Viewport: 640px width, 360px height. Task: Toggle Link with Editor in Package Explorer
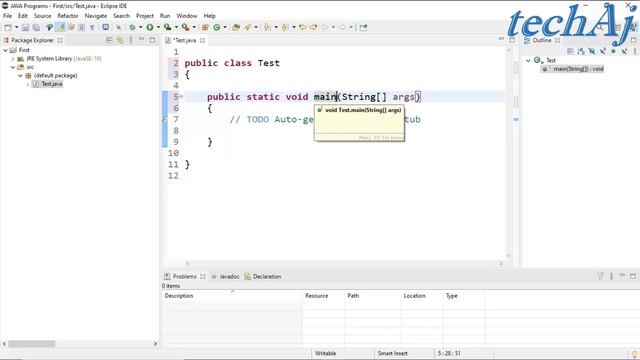(120, 40)
